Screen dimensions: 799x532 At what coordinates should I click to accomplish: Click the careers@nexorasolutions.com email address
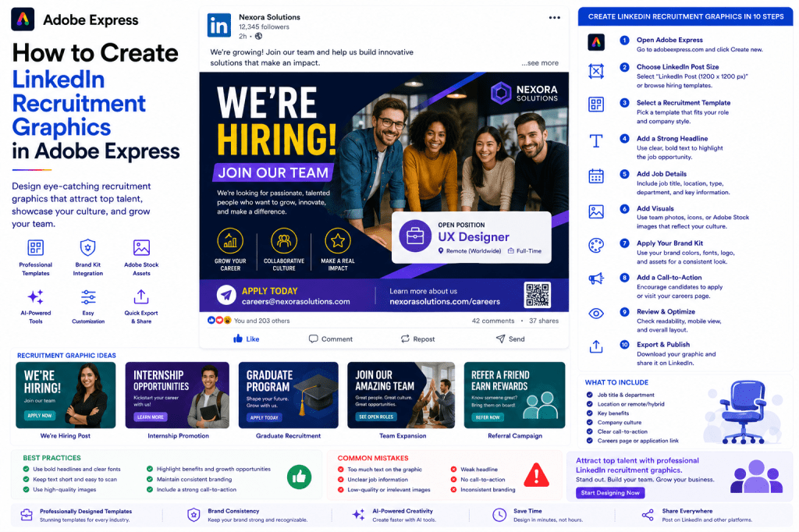click(296, 302)
